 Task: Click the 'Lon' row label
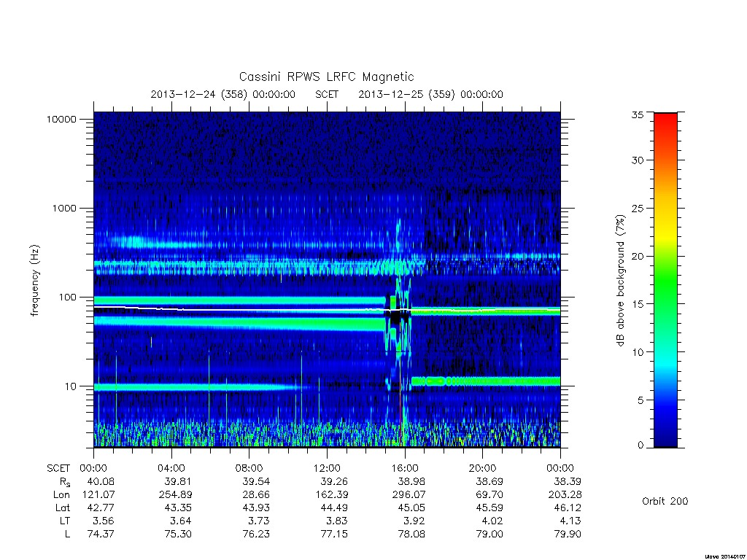pyautogui.click(x=61, y=495)
